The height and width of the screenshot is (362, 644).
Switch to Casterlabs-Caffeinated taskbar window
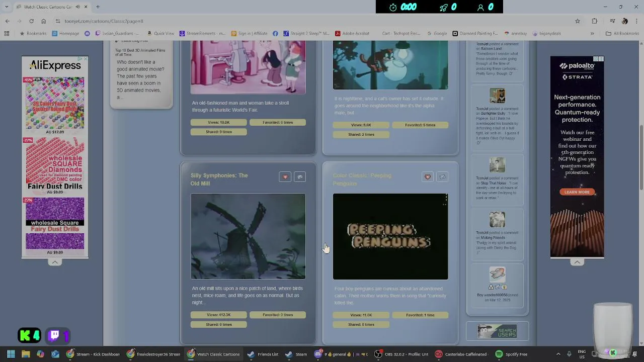pos(462,354)
